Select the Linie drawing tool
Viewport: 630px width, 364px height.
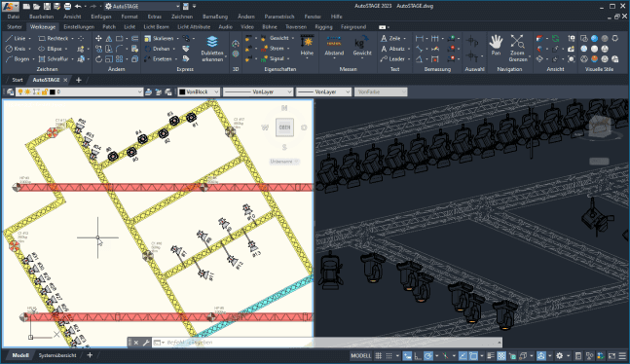17,38
